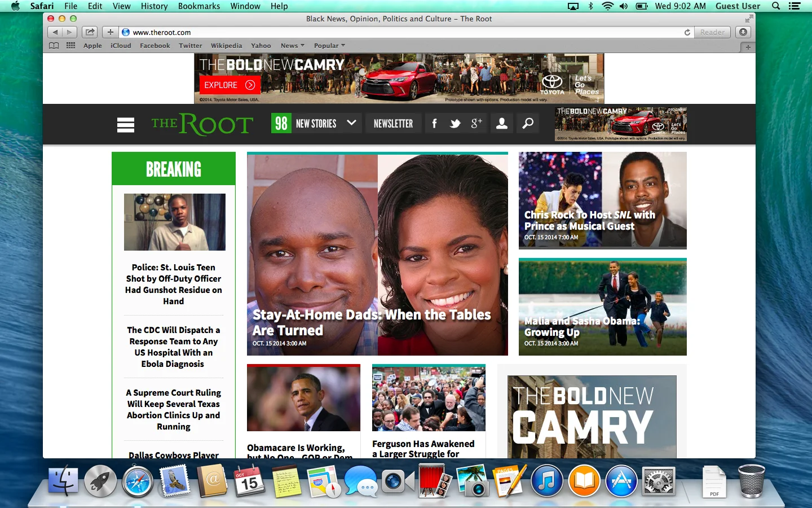Click the magnifier search icon in the site header

(x=528, y=124)
